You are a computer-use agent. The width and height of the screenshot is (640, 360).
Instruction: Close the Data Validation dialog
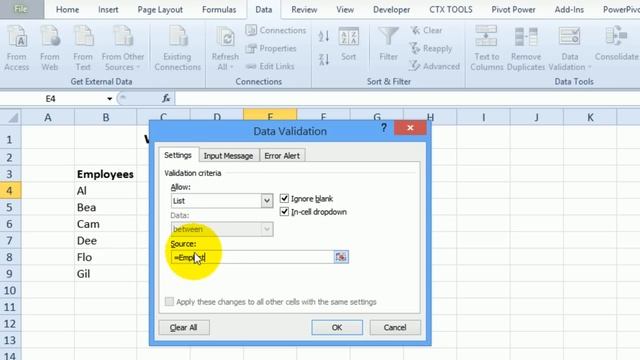(x=410, y=128)
